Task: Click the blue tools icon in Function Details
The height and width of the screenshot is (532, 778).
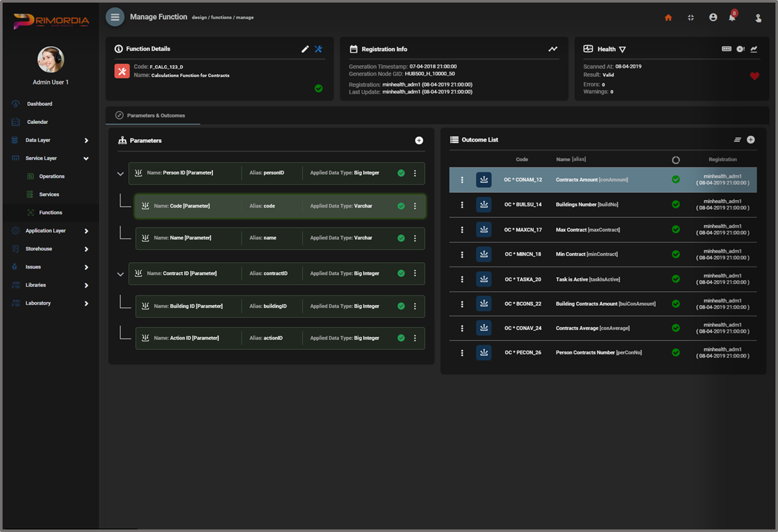Action: 318,49
